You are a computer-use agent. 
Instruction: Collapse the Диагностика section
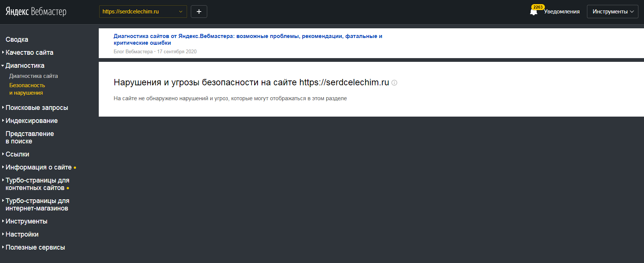pos(25,66)
